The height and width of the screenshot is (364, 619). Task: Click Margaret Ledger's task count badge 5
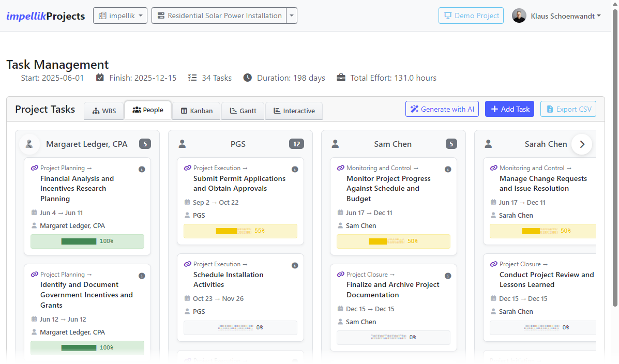pyautogui.click(x=145, y=144)
